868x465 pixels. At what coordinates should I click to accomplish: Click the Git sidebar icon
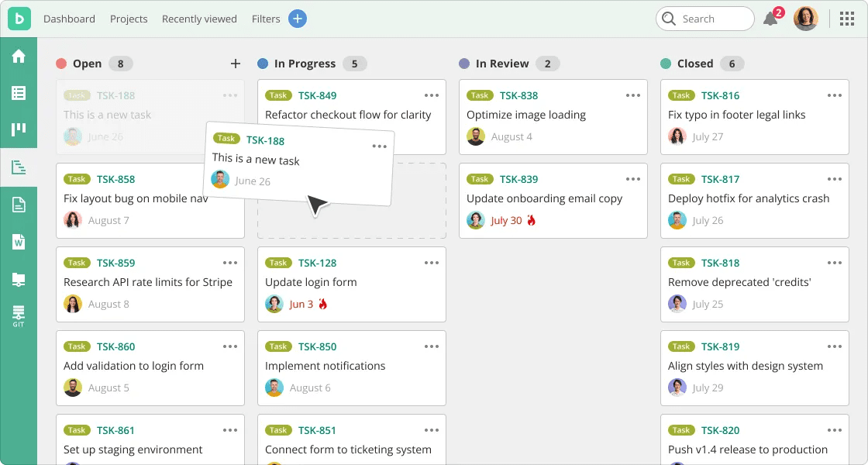[x=19, y=315]
